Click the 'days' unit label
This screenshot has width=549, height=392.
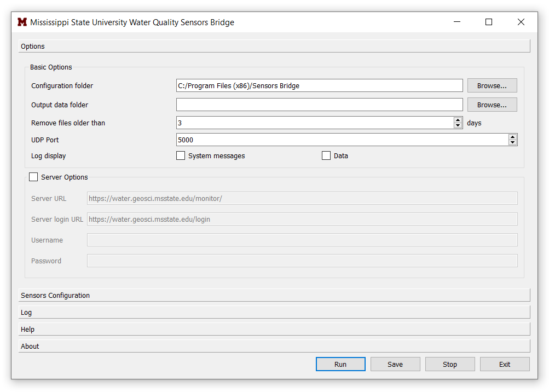pos(474,123)
